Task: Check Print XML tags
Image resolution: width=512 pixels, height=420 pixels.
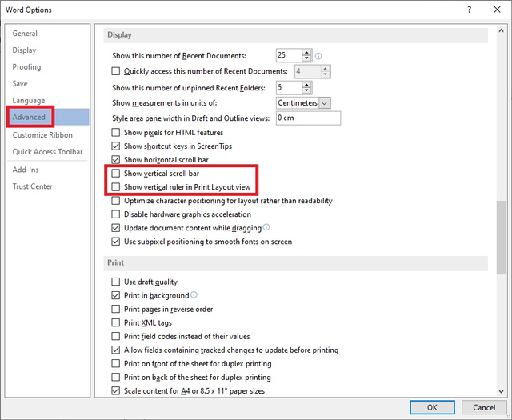Action: coord(115,322)
